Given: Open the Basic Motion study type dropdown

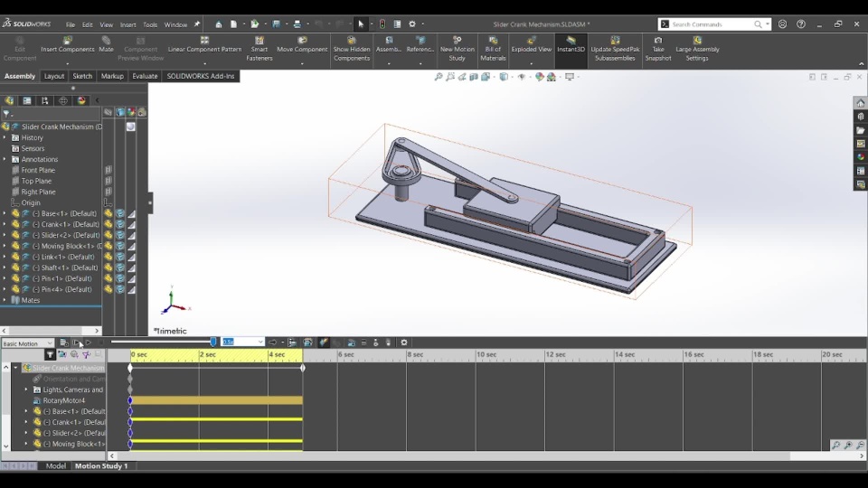Looking at the screenshot, I should [x=50, y=343].
